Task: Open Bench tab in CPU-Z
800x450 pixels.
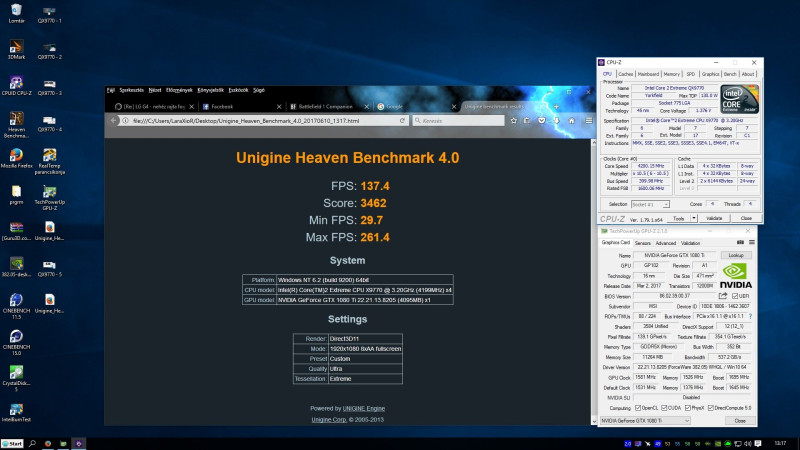Action: [x=730, y=74]
